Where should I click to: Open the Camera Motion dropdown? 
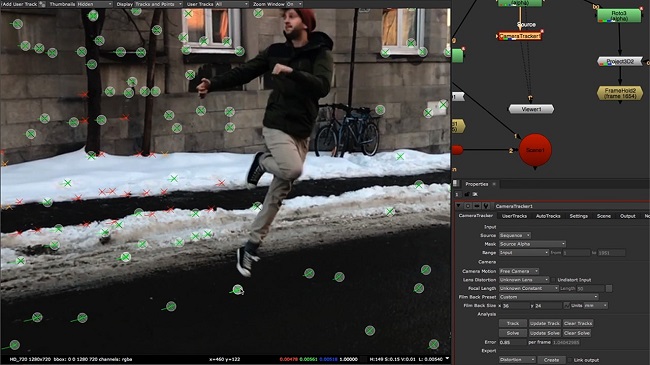[x=519, y=271]
